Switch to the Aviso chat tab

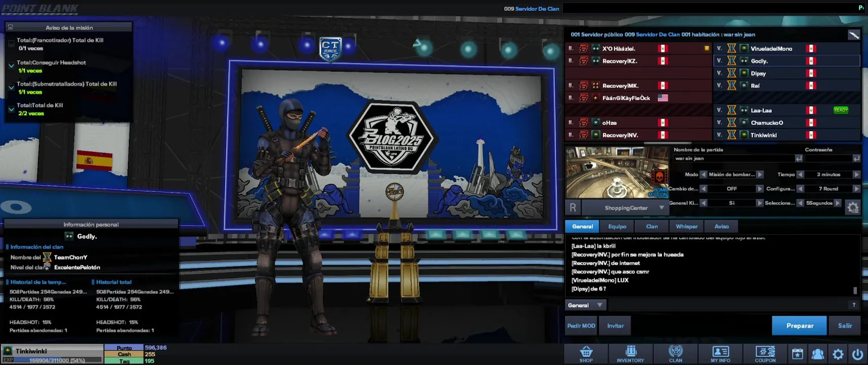point(721,227)
